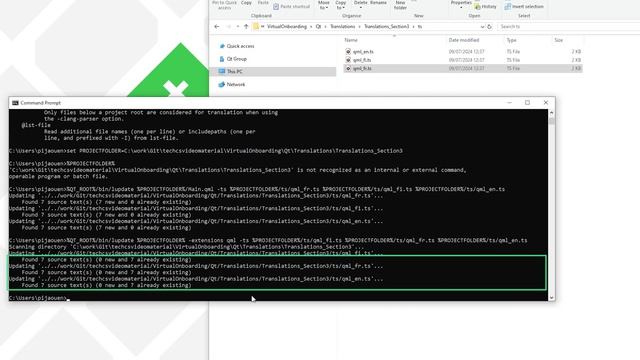Sort files by Date modified column
The width and height of the screenshot is (640, 360).
(464, 40)
